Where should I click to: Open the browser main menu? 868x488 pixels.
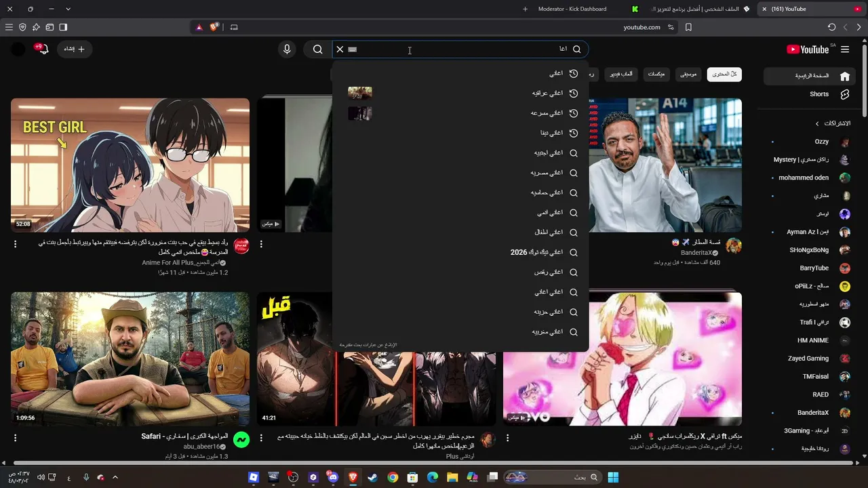point(9,27)
